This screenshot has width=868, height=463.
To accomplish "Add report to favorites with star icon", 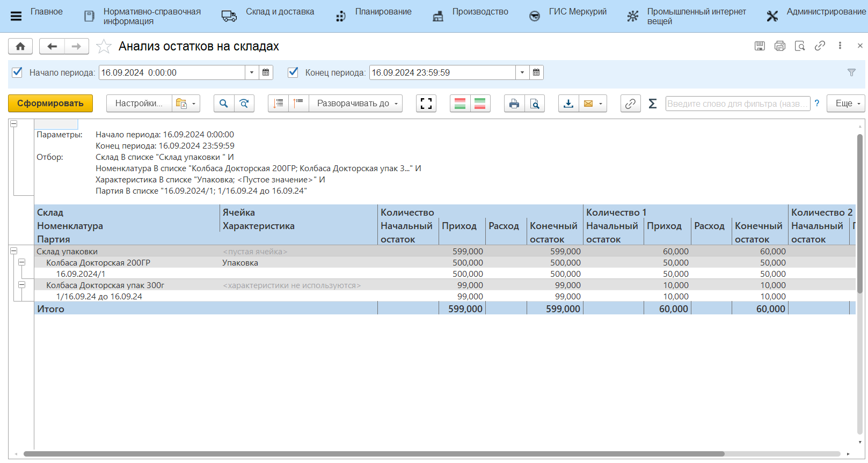I will point(104,47).
